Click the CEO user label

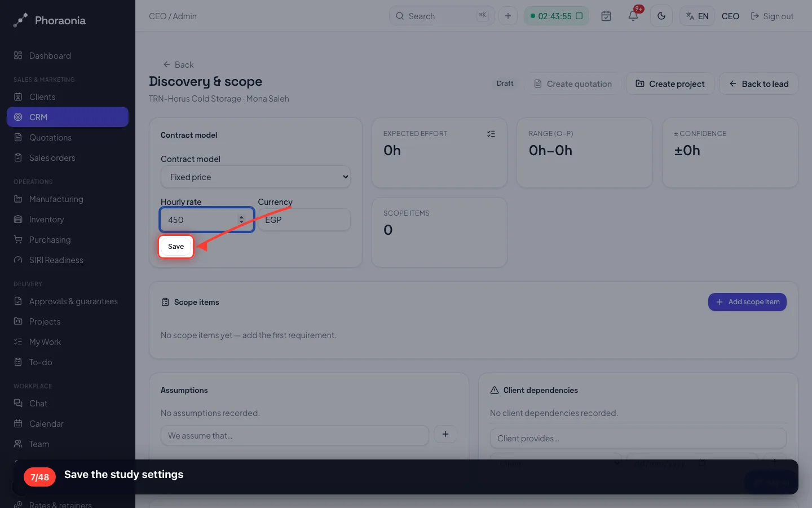click(730, 16)
